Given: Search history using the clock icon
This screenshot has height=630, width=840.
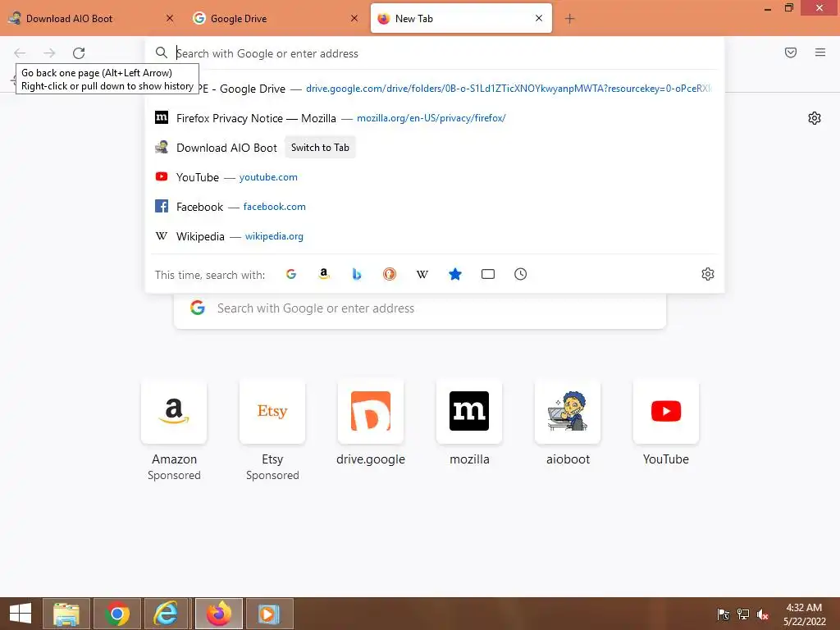Looking at the screenshot, I should [521, 274].
